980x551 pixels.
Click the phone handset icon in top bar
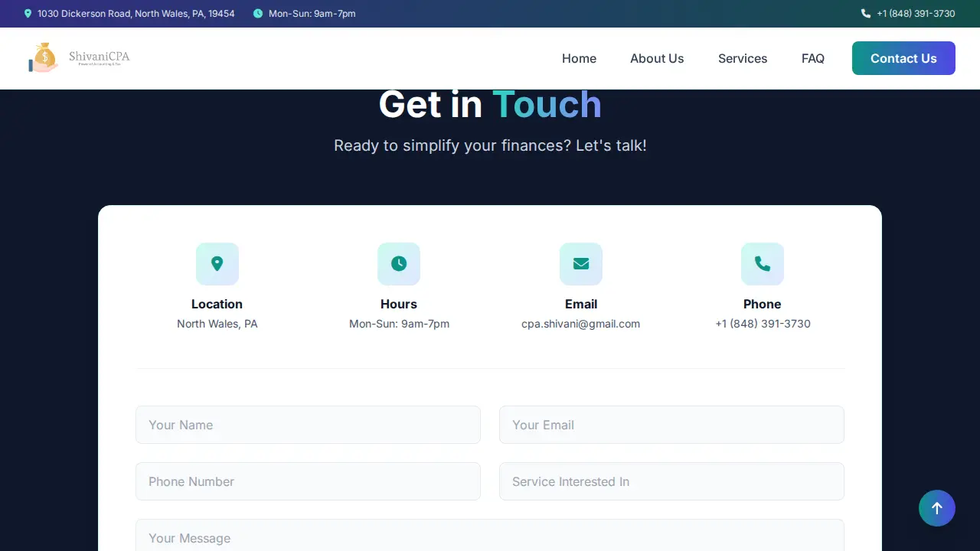click(x=866, y=14)
